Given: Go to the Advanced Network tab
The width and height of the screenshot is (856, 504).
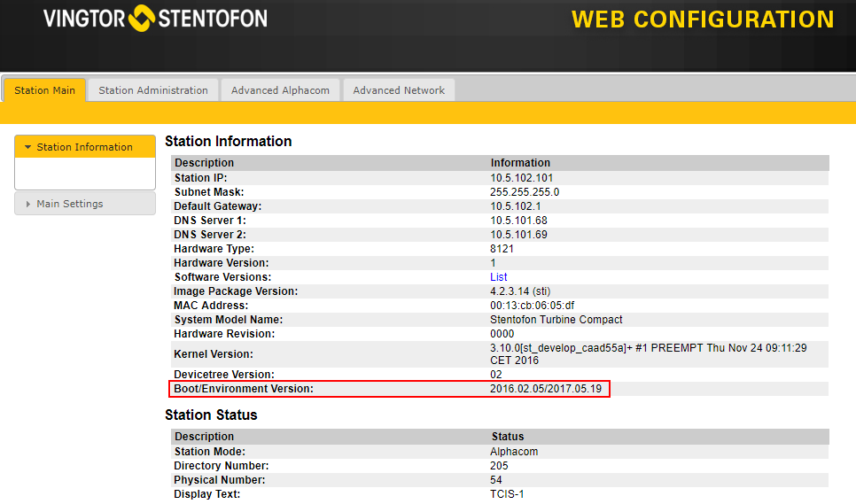Looking at the screenshot, I should pyautogui.click(x=399, y=90).
